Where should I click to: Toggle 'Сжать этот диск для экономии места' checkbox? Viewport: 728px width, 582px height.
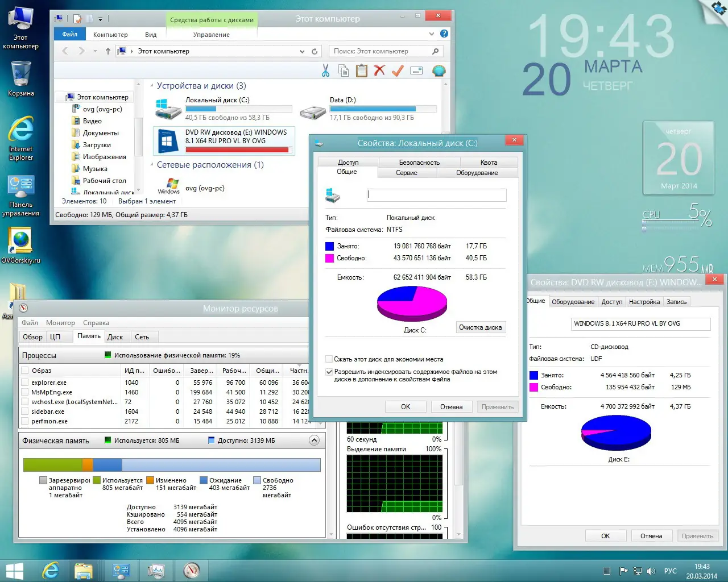point(329,359)
